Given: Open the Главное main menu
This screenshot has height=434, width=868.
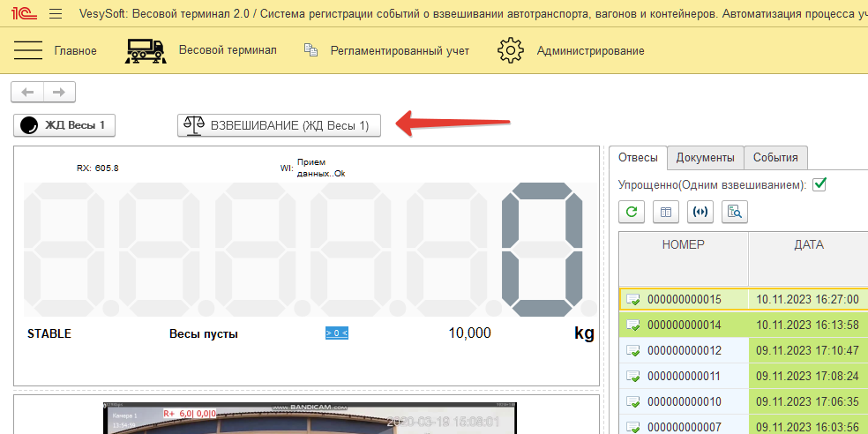Looking at the screenshot, I should [x=56, y=50].
